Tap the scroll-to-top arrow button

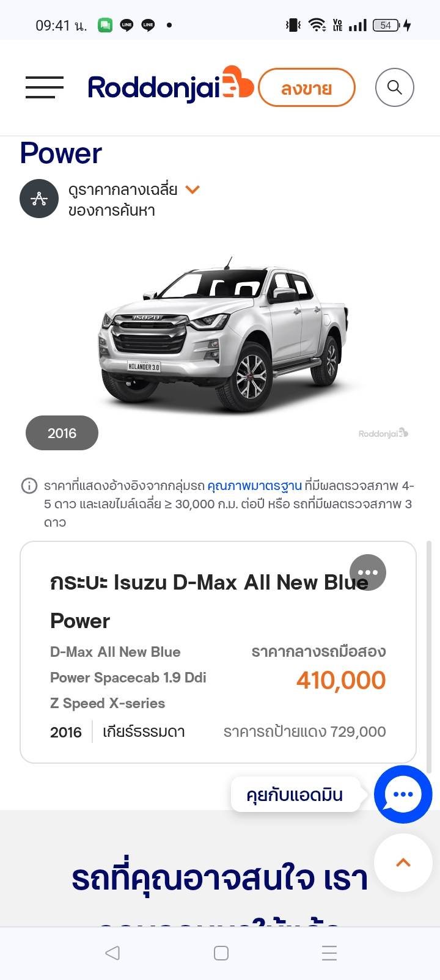tap(403, 863)
